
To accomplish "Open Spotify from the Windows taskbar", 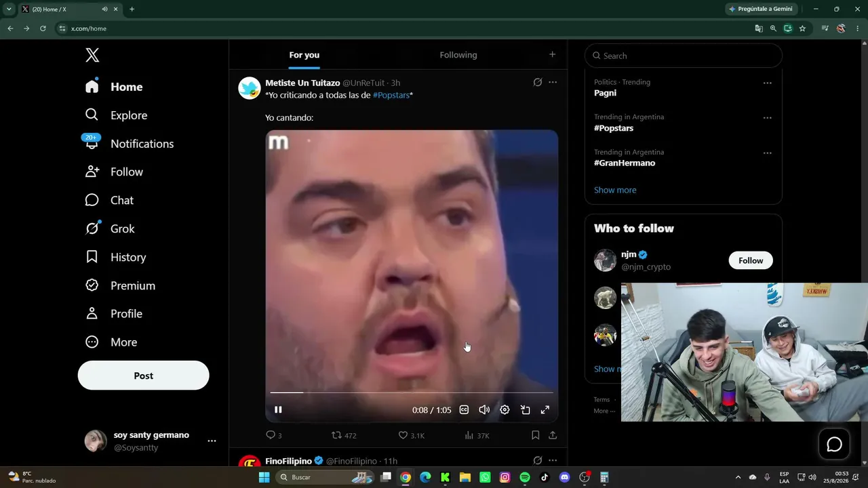I will click(525, 477).
